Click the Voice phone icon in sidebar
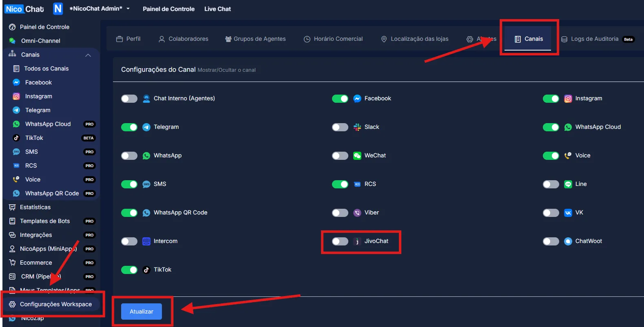 [x=16, y=179]
